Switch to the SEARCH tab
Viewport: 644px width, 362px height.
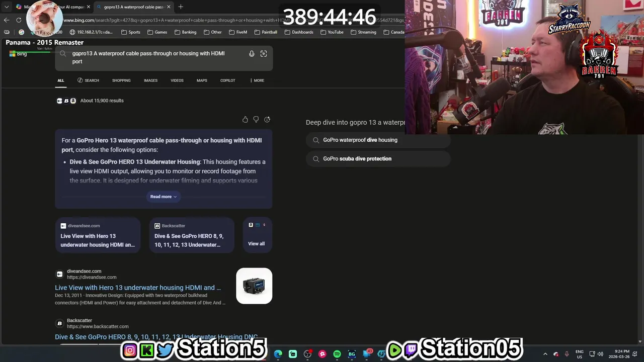(x=89, y=80)
